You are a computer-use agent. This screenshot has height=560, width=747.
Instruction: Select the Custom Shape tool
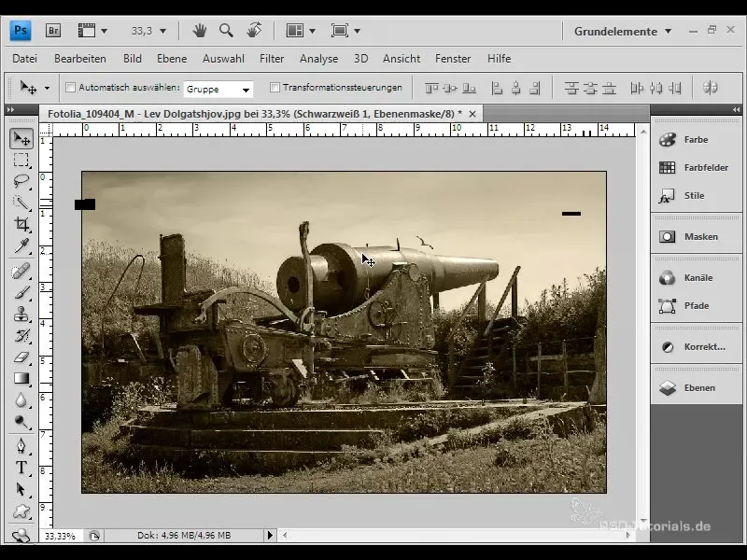click(x=21, y=511)
